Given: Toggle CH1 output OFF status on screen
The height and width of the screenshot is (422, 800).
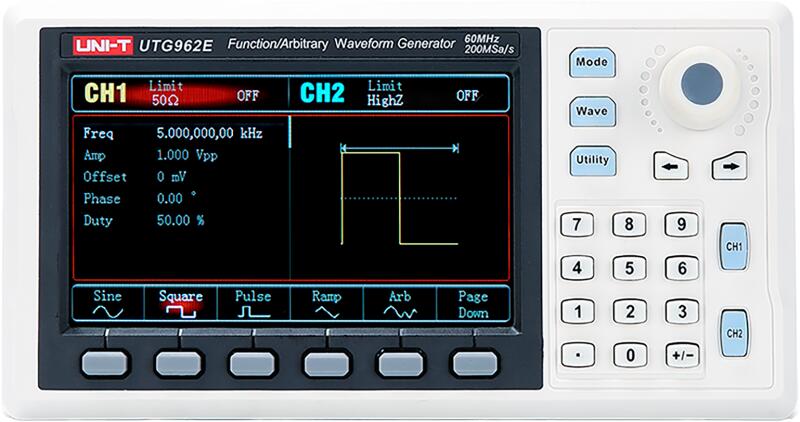Looking at the screenshot, I should pos(247,96).
